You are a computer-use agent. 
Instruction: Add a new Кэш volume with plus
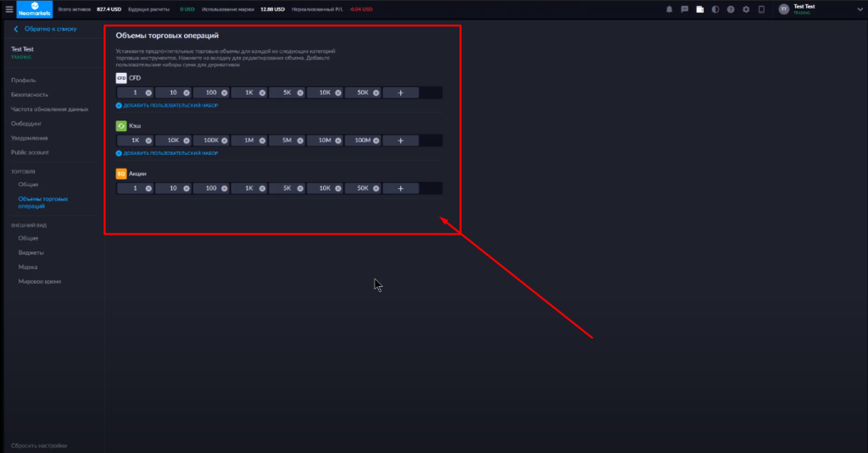[x=401, y=141]
